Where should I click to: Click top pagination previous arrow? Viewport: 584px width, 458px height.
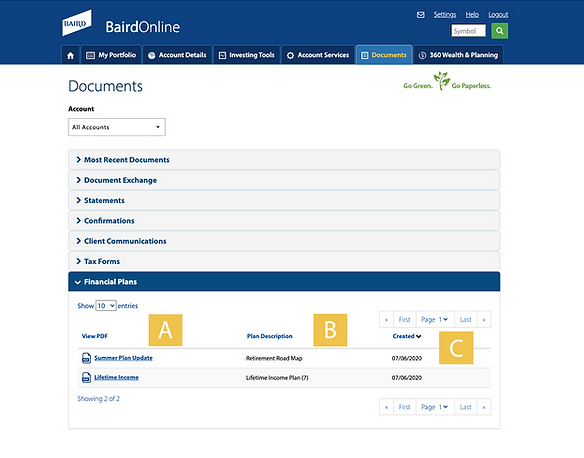coord(387,319)
